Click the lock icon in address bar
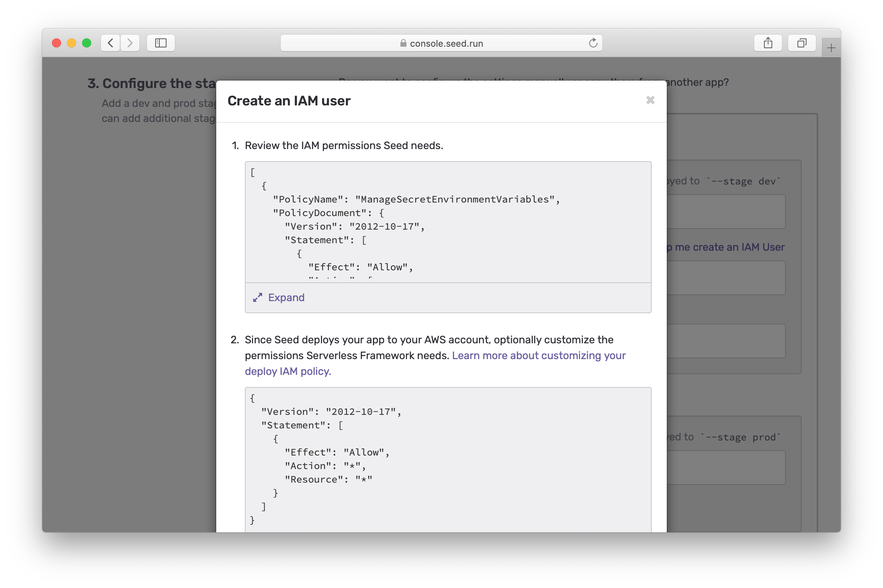883x588 pixels. 403,43
